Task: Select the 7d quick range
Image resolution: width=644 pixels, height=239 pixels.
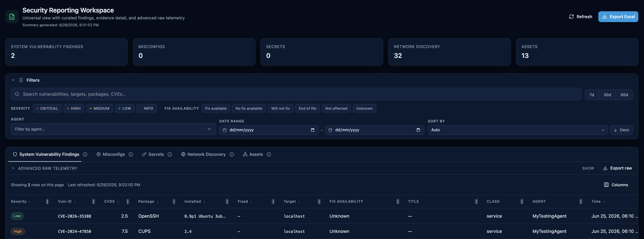Action: point(592,95)
